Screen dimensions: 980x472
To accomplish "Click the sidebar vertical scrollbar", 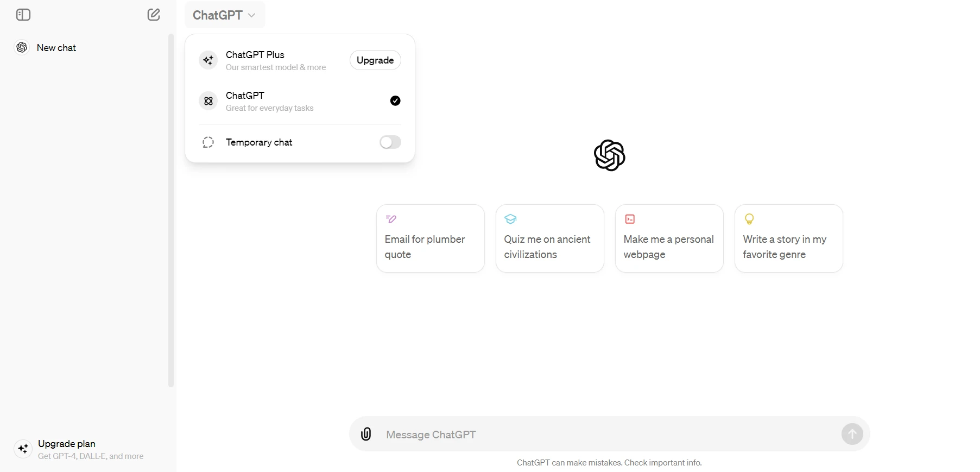I will tap(171, 211).
